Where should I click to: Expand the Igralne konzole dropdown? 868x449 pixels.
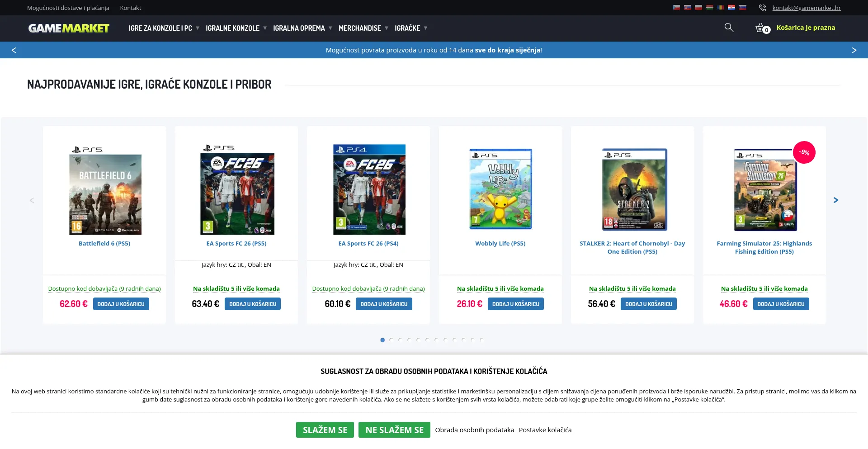pyautogui.click(x=233, y=28)
